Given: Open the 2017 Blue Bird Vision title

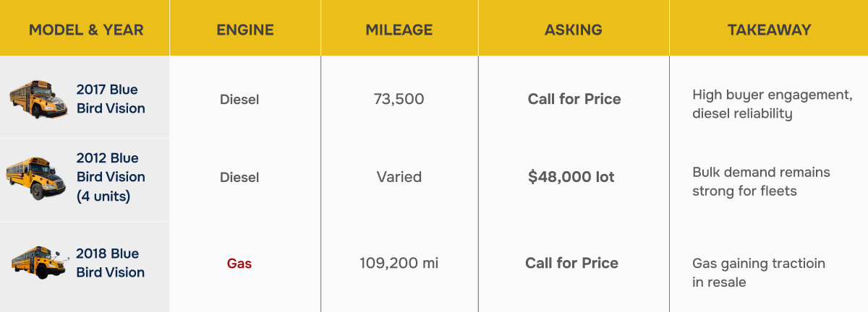Looking at the screenshot, I should 111,99.
